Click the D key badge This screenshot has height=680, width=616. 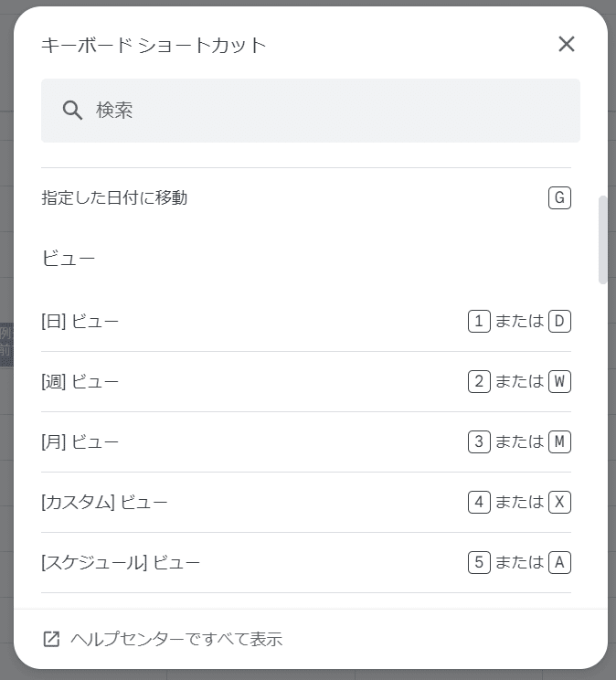[x=559, y=322]
